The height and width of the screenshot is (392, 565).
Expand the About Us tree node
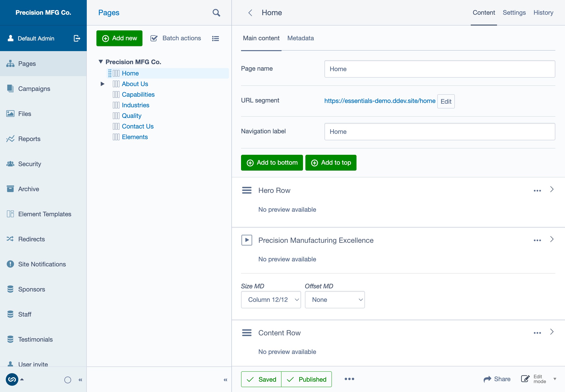pyautogui.click(x=102, y=84)
